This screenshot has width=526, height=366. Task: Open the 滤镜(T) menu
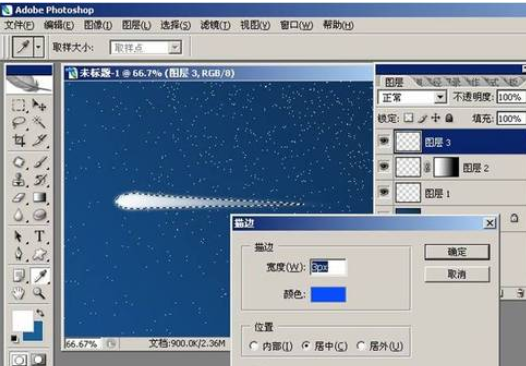(x=215, y=25)
